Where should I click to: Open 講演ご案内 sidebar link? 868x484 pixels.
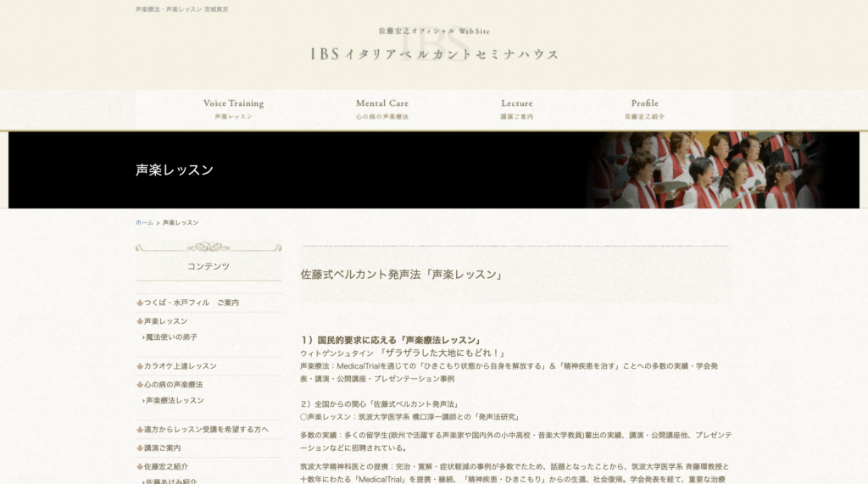point(162,448)
